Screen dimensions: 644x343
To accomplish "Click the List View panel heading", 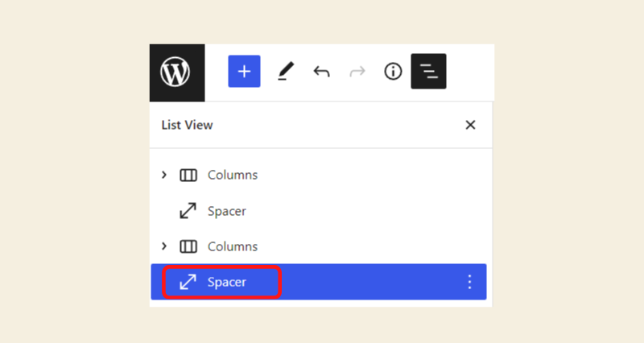I will (187, 125).
